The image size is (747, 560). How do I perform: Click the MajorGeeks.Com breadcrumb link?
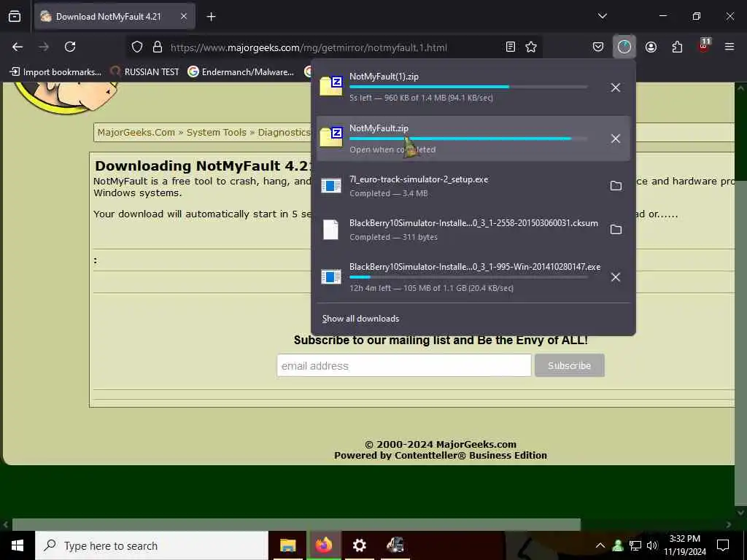pyautogui.click(x=136, y=133)
